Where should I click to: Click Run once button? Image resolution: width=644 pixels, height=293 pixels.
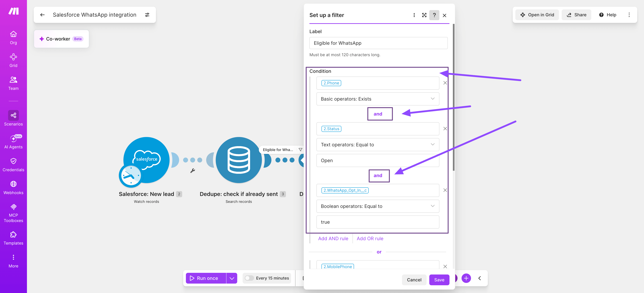click(x=206, y=278)
